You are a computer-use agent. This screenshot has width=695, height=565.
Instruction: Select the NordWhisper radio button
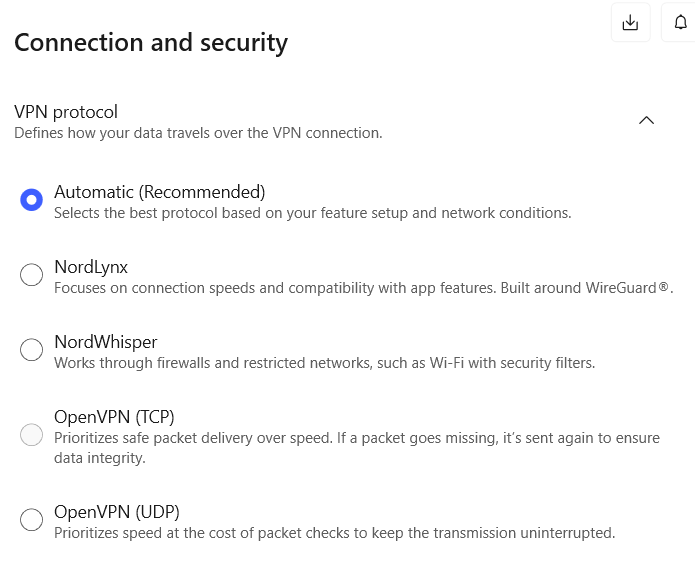pos(32,350)
